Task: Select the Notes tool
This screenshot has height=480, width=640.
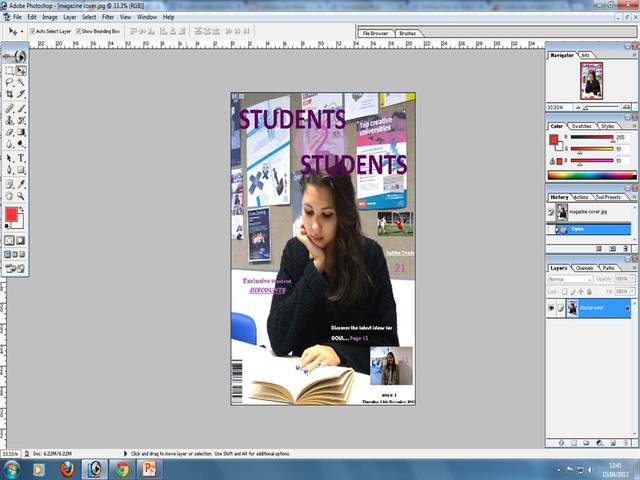Action: (x=9, y=184)
